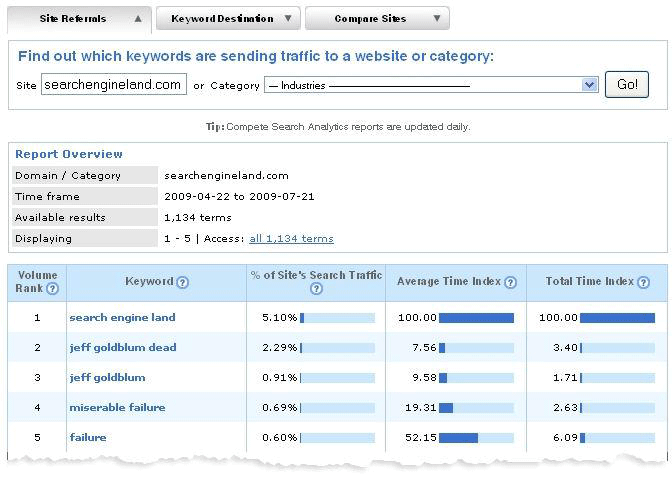Open keyword link jeff goldblum

108,377
